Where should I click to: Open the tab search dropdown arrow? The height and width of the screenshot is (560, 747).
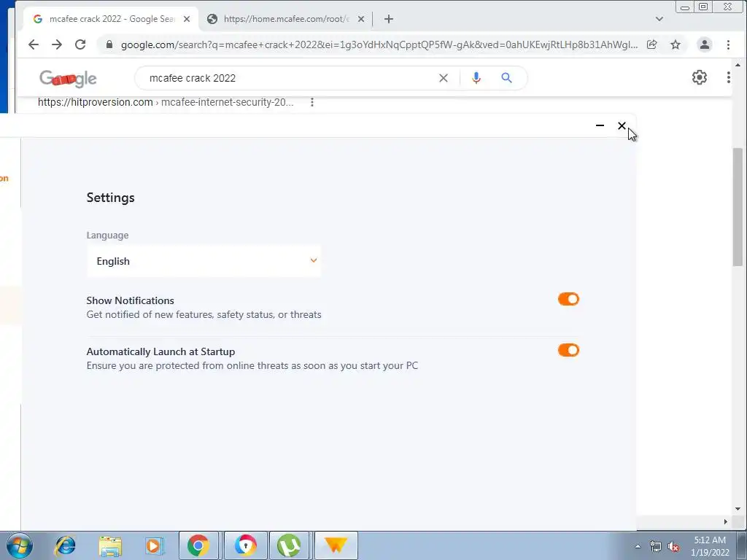point(659,19)
